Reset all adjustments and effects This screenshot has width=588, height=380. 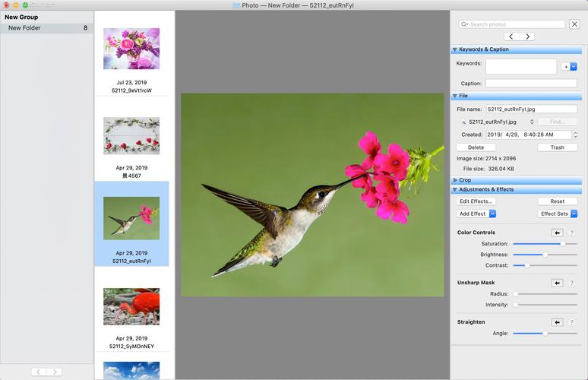point(558,201)
